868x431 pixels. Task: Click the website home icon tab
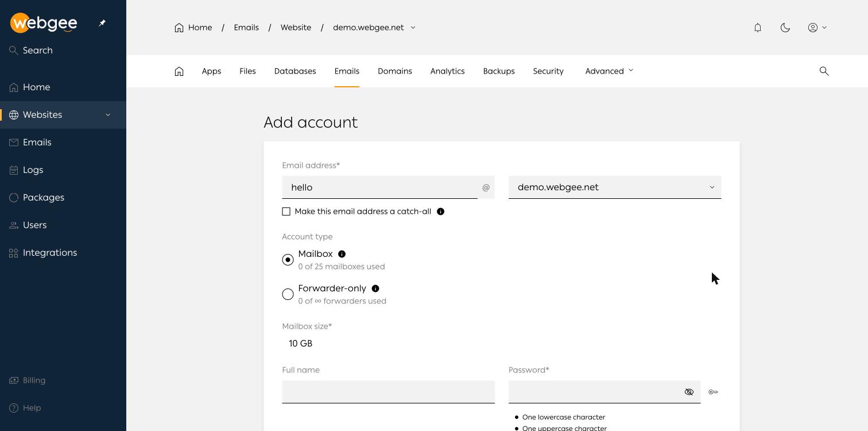pyautogui.click(x=179, y=71)
